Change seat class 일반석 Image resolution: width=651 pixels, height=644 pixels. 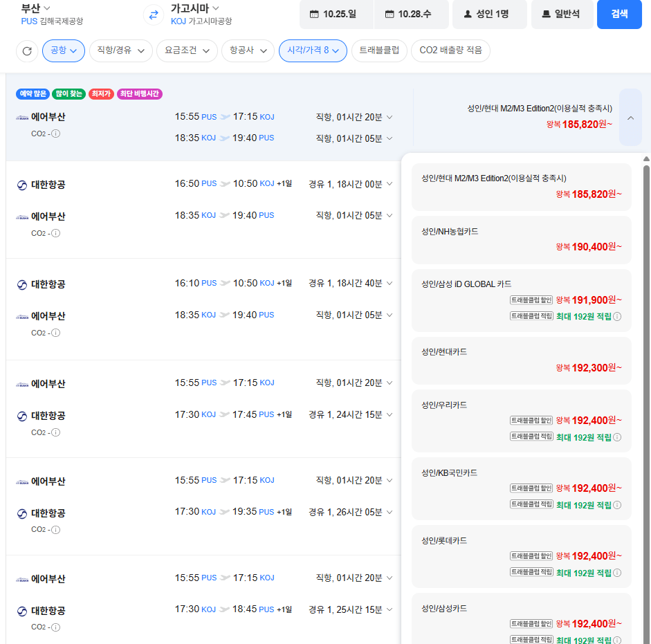click(x=562, y=14)
